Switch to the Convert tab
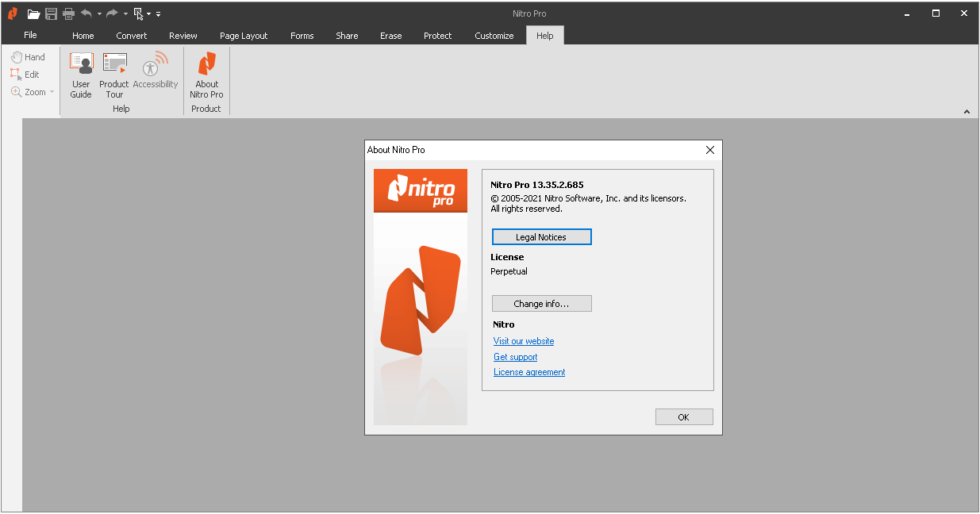The height and width of the screenshot is (514, 980). [132, 36]
